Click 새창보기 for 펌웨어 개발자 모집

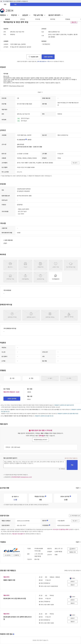(72, 585)
